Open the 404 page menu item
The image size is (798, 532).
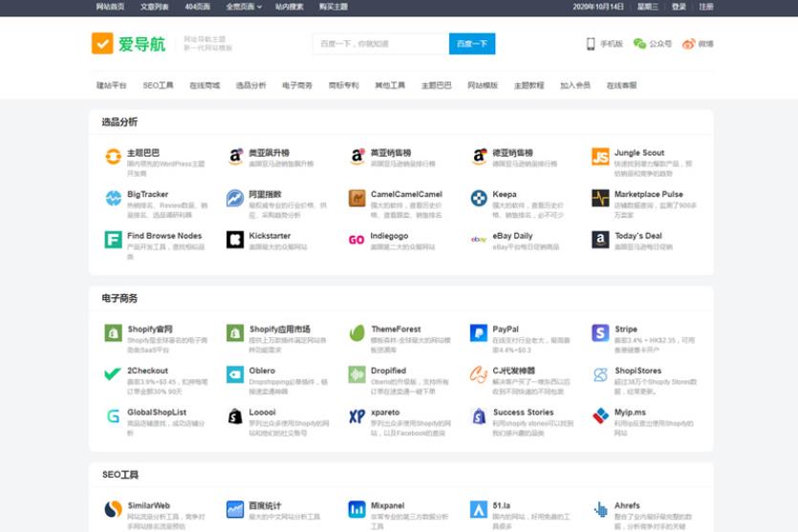tap(198, 7)
